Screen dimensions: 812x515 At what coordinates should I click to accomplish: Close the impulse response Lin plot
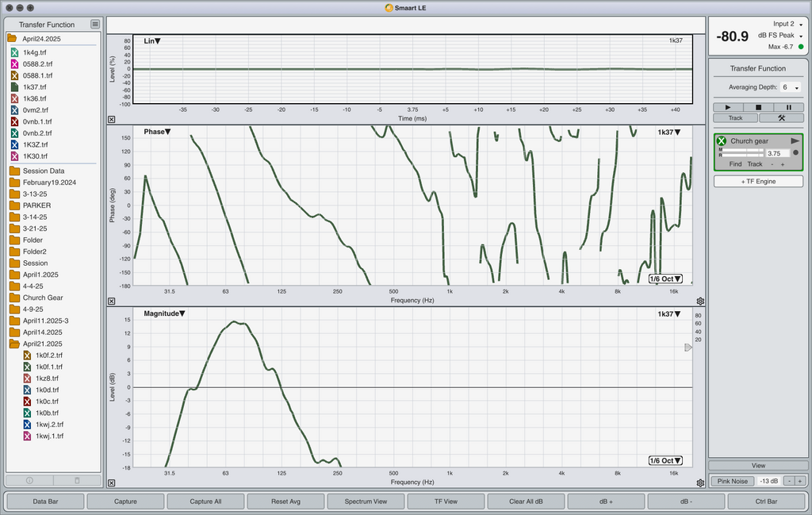pyautogui.click(x=111, y=119)
